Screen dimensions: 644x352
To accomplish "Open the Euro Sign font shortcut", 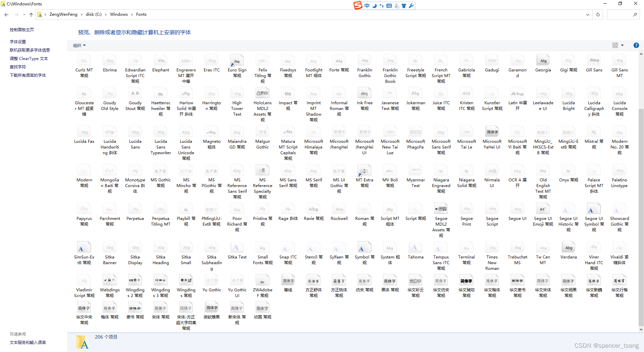I will 237,61.
